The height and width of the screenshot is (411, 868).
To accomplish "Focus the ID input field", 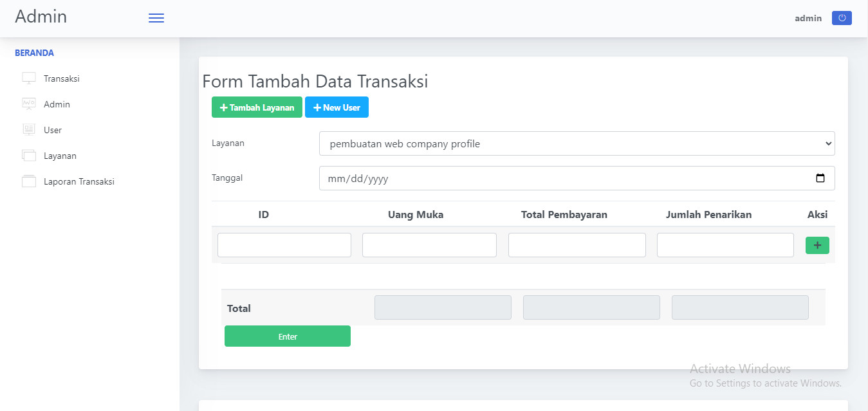I will [284, 245].
